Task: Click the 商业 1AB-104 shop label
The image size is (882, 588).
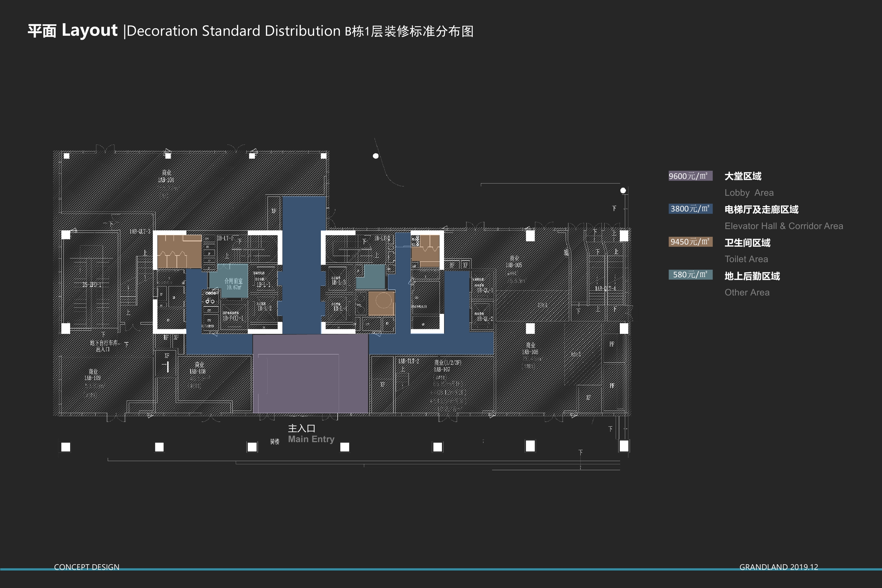Action: point(166,176)
